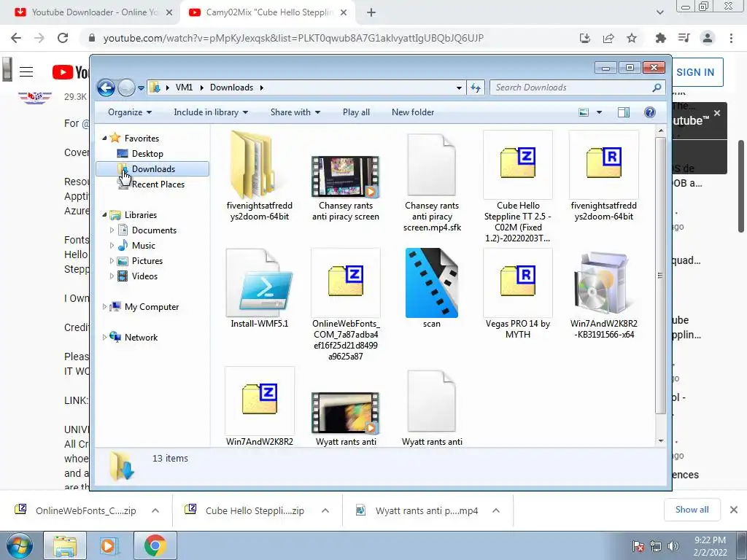Expand the Pictures library

(x=112, y=261)
